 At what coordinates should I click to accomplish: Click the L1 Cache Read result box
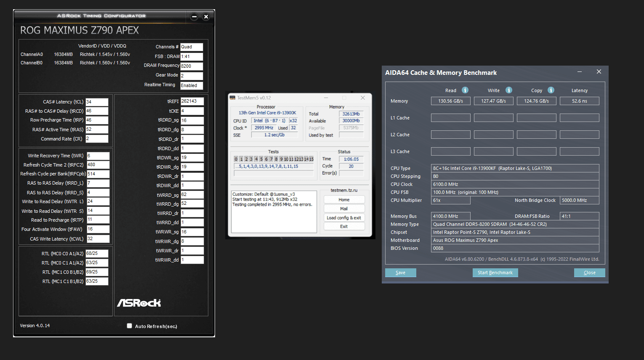point(450,118)
